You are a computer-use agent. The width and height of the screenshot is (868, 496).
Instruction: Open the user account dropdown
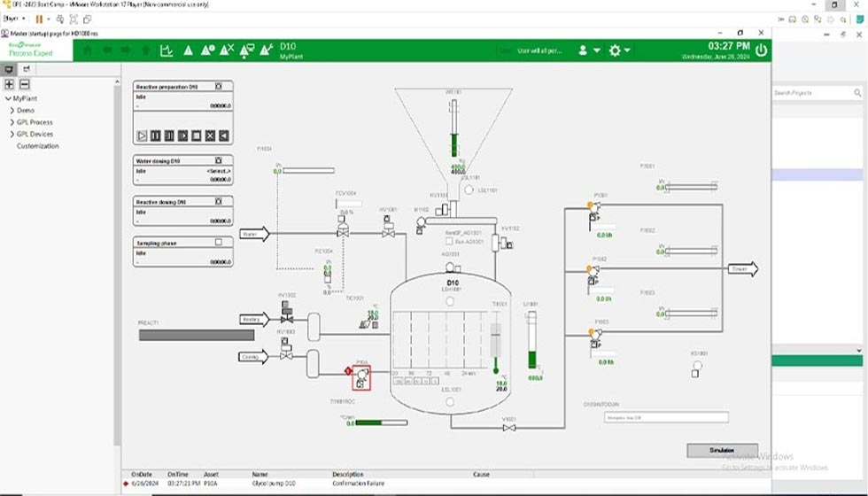tap(589, 50)
